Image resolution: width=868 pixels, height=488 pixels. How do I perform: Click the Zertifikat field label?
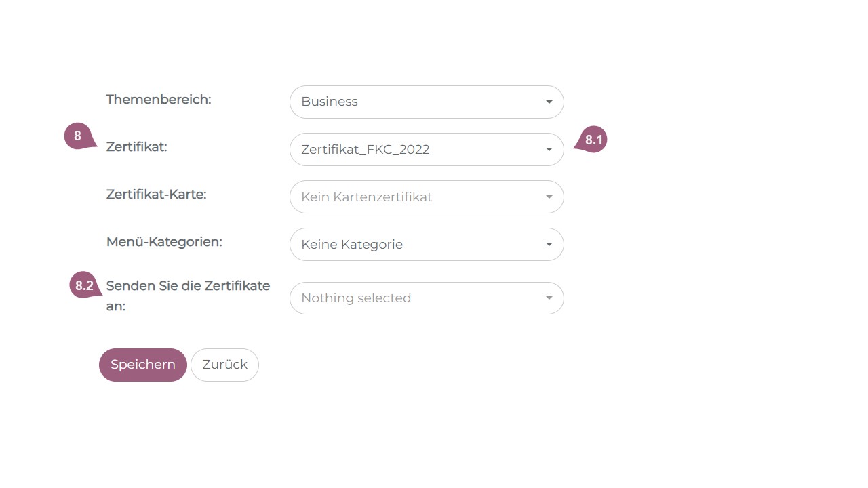[x=136, y=146]
